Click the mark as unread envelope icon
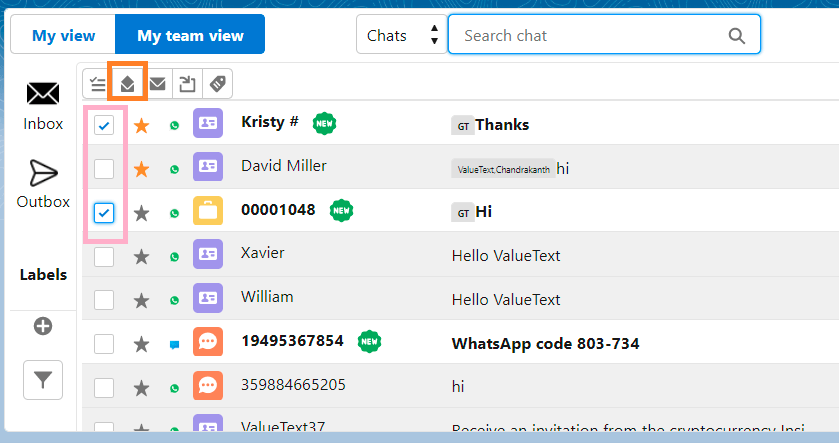 pos(158,84)
